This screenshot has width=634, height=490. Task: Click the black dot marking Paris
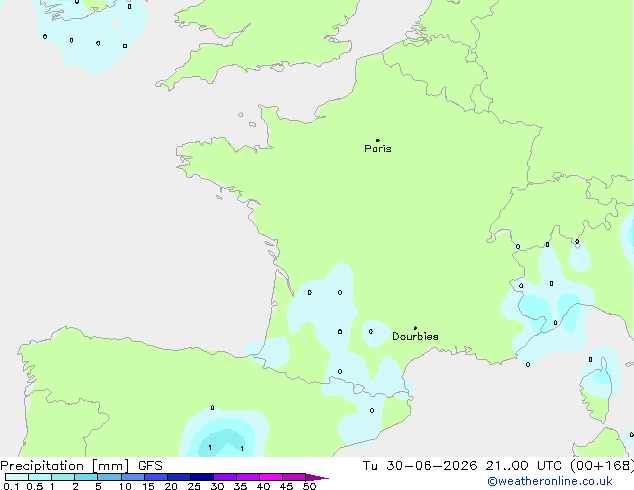[378, 140]
